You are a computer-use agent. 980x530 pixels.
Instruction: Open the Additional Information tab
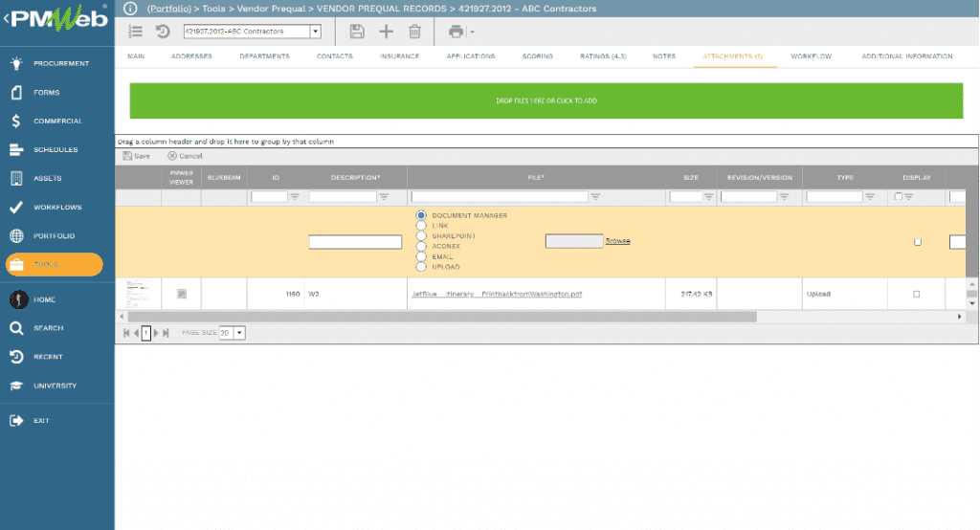[x=907, y=56]
